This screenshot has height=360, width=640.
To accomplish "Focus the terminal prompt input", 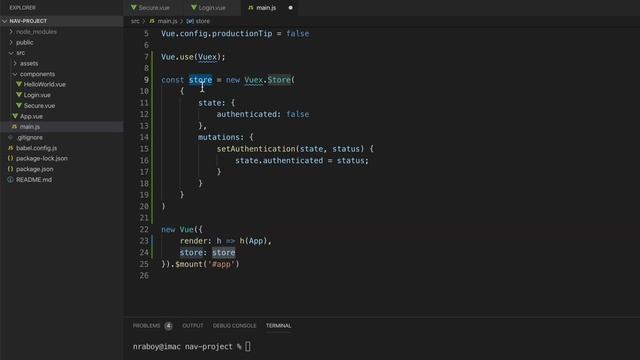I will pos(248,347).
